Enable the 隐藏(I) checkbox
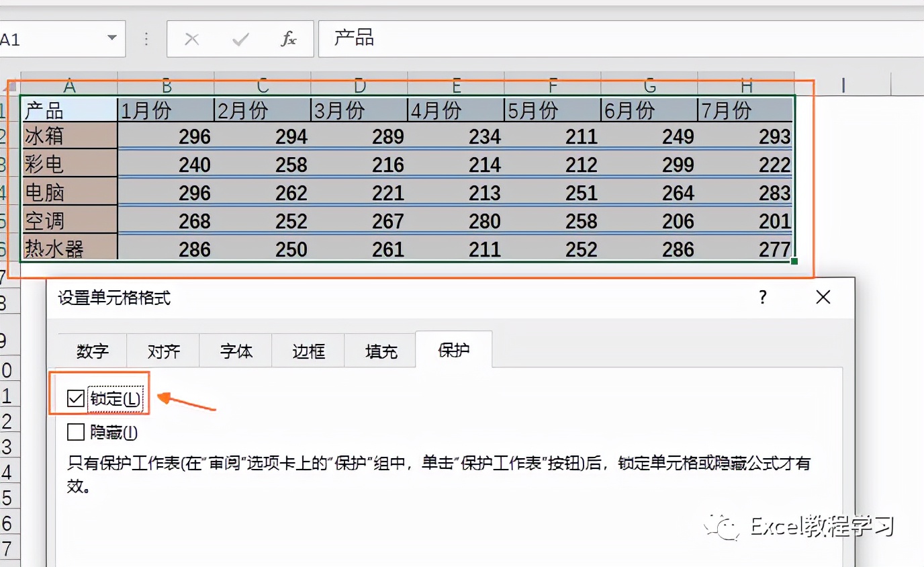Screen dimensions: 924x567 click(x=75, y=433)
